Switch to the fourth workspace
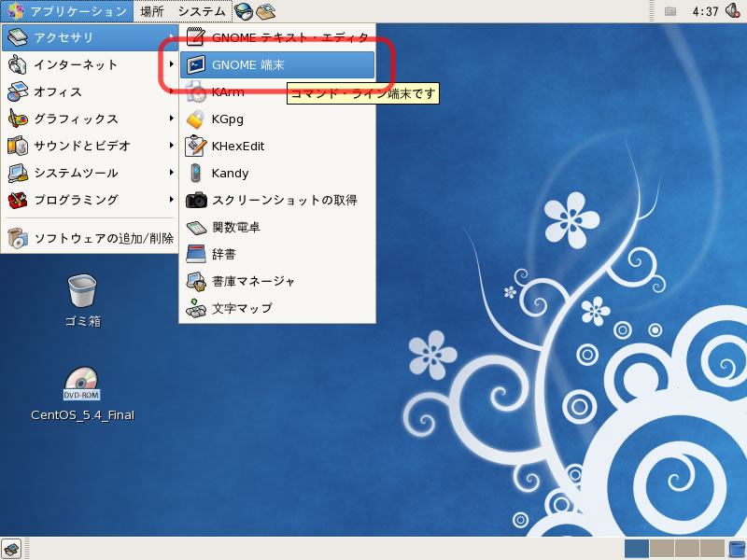 (712, 549)
